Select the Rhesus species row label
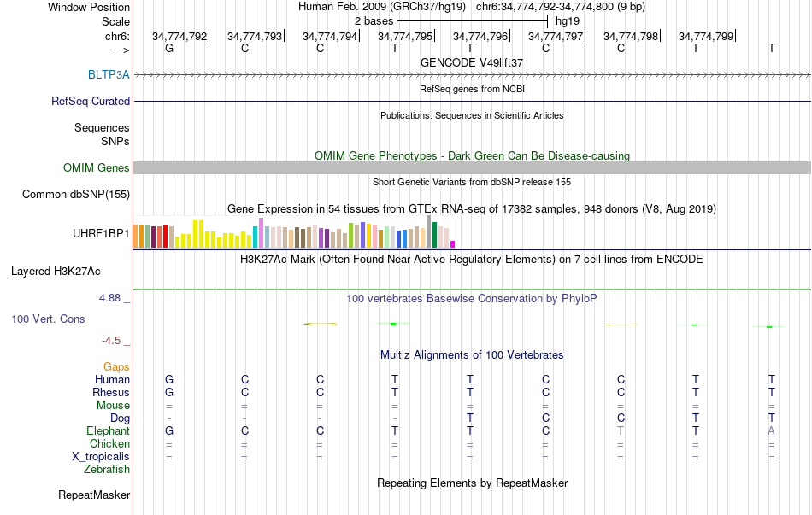812x515 pixels. [111, 392]
